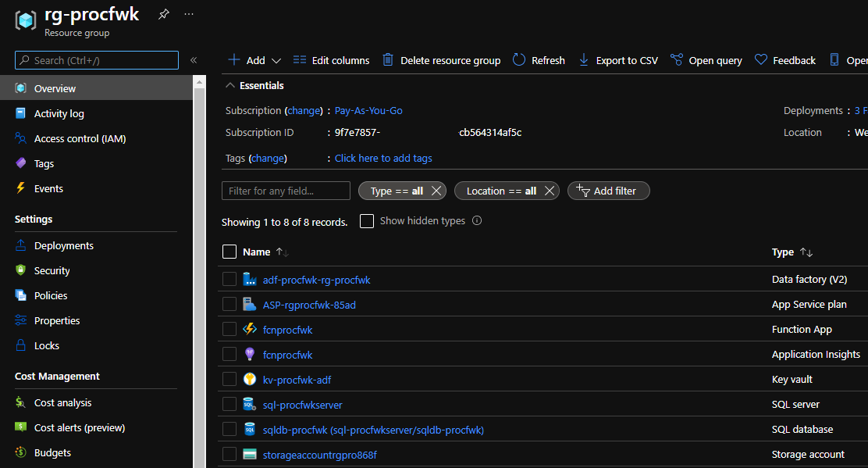Check the Application Insights fcnprocfwk row checkbox
Screen dimensions: 868x468
click(229, 354)
